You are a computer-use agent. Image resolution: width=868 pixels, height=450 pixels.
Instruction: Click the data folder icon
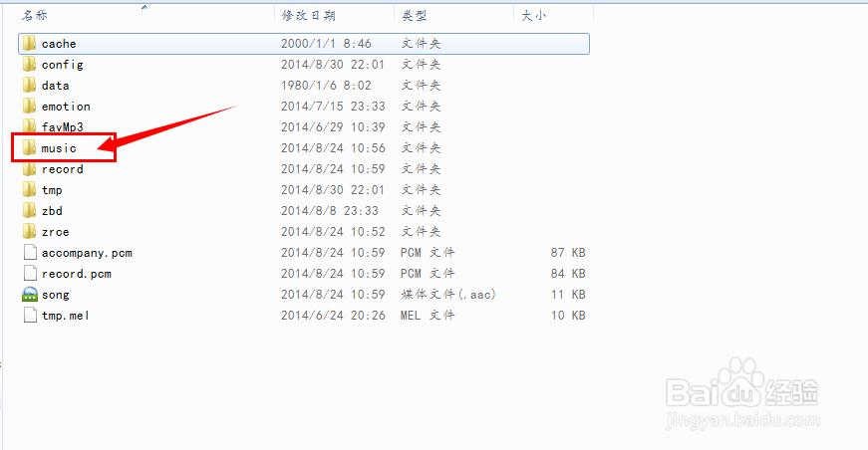tap(30, 86)
